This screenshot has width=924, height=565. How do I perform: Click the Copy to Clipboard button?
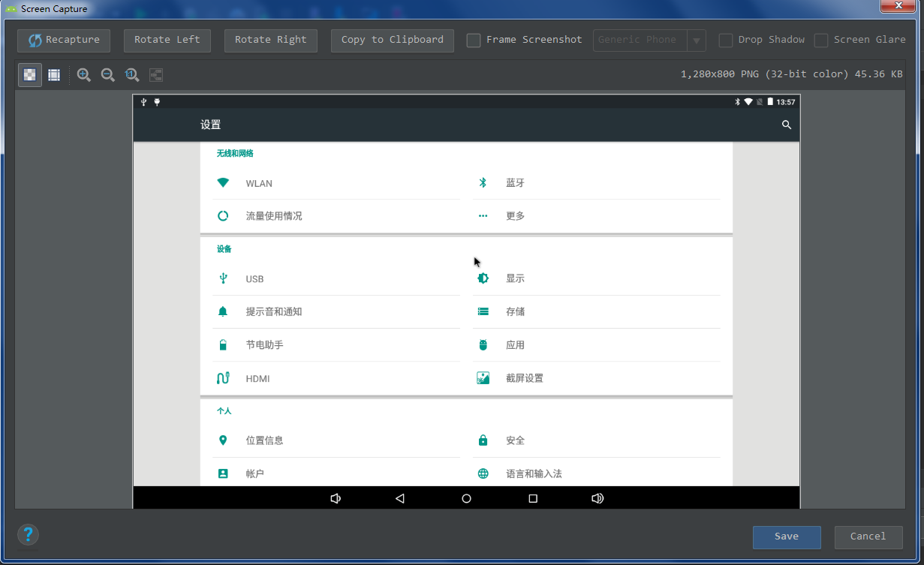(392, 40)
